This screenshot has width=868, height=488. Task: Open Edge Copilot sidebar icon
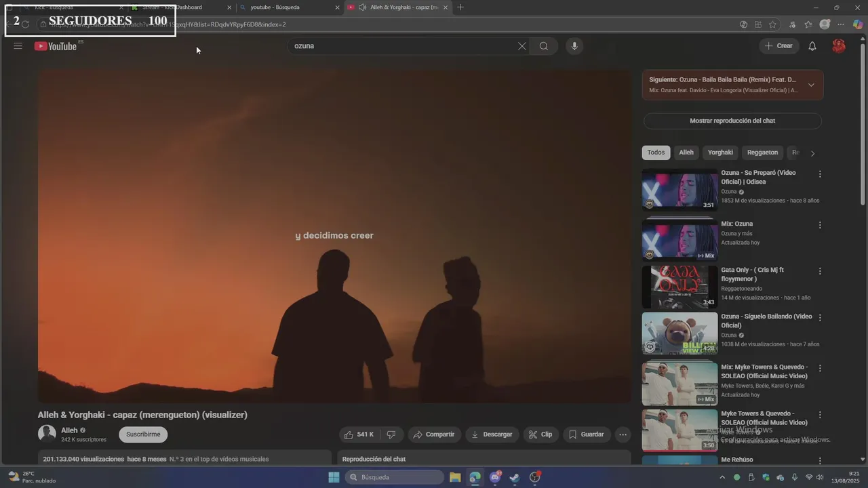pyautogui.click(x=858, y=24)
